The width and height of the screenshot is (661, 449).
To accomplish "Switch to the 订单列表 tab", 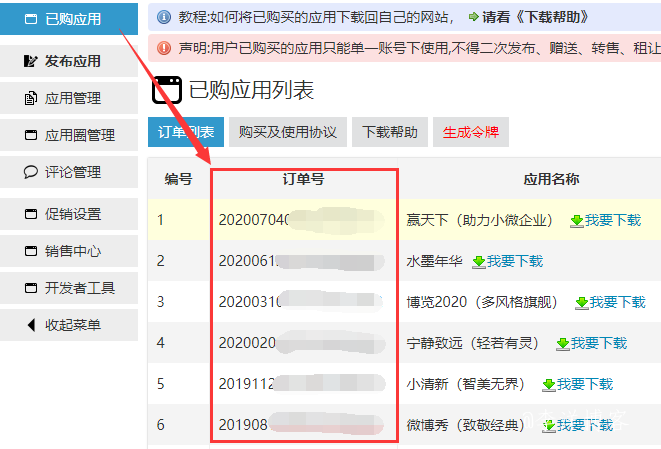I will 185,131.
